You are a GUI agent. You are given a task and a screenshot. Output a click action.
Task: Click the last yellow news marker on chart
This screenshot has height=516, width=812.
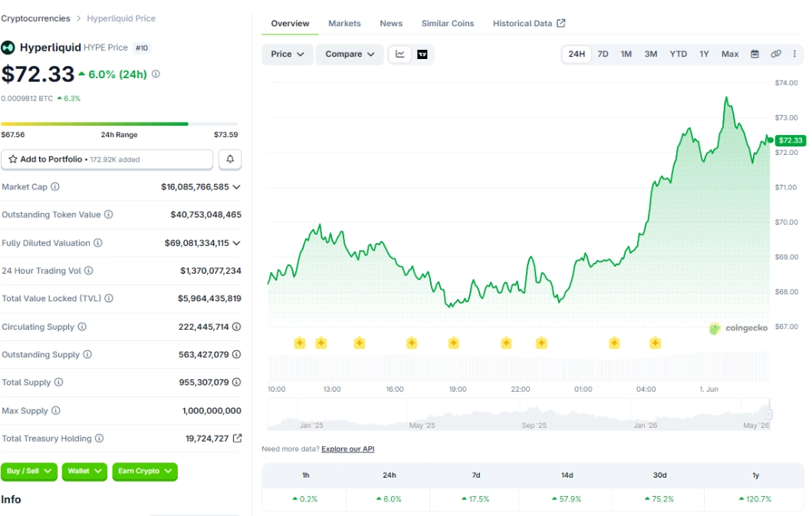655,343
